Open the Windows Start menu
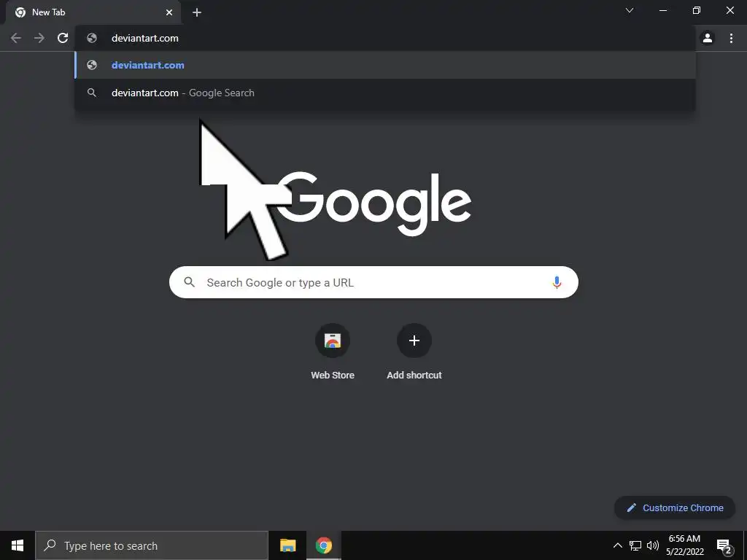This screenshot has width=747, height=560. coord(18,545)
